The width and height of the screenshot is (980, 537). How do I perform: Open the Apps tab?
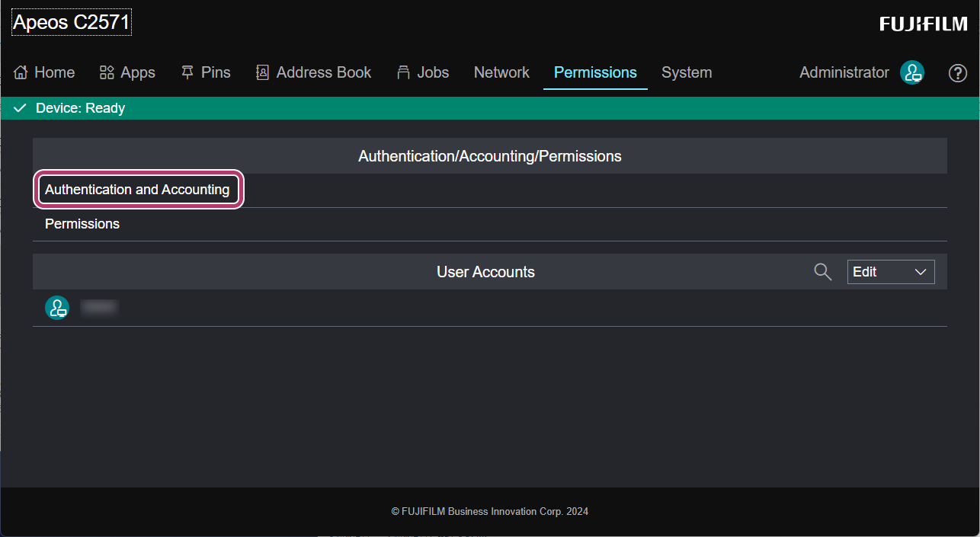click(127, 72)
